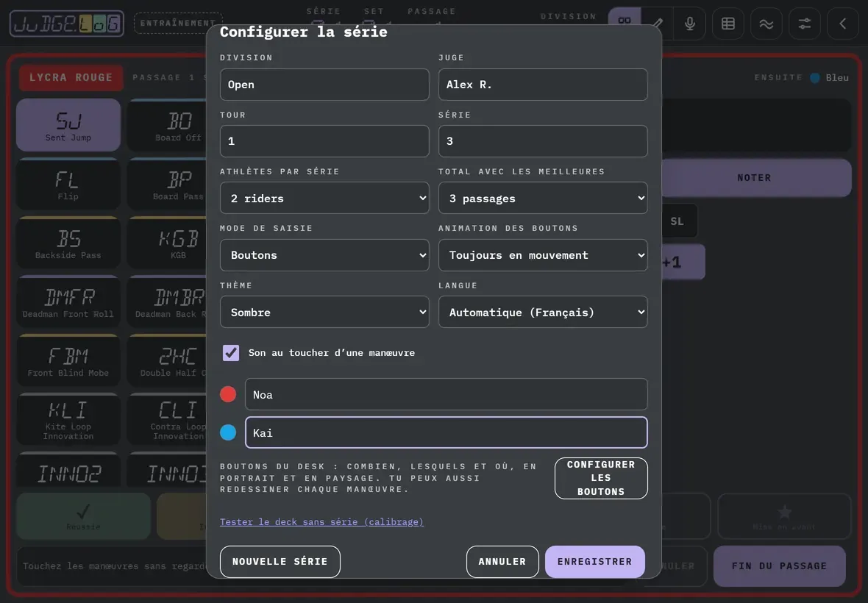Viewport: 868px width, 603px height.
Task: Click the Entraînement mode badge
Action: click(x=178, y=24)
